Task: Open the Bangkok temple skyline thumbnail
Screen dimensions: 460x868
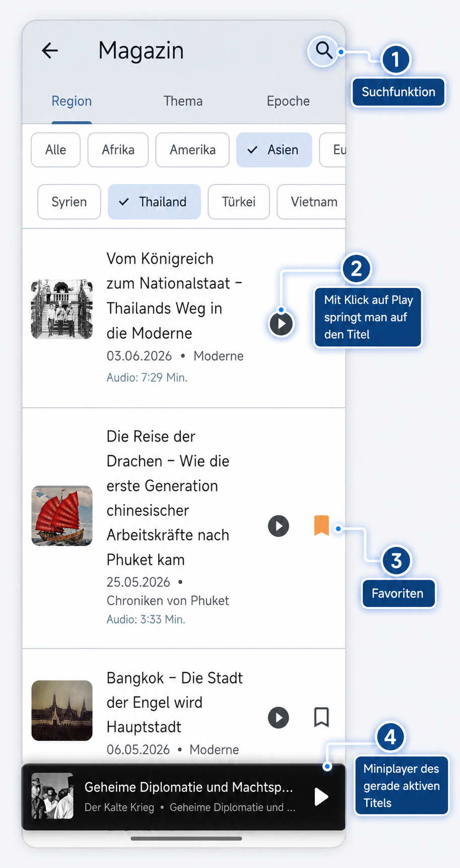Action: [x=62, y=710]
